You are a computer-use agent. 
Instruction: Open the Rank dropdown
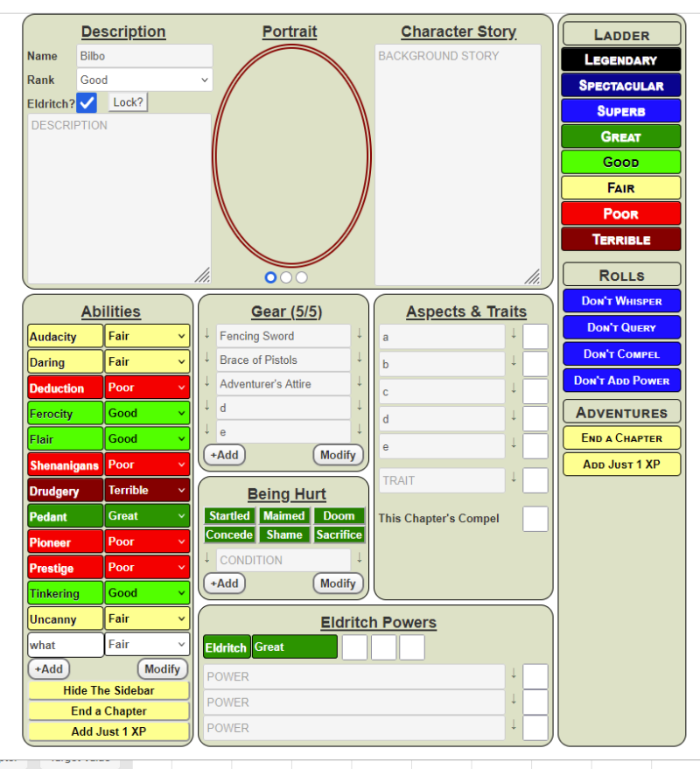tap(144, 80)
